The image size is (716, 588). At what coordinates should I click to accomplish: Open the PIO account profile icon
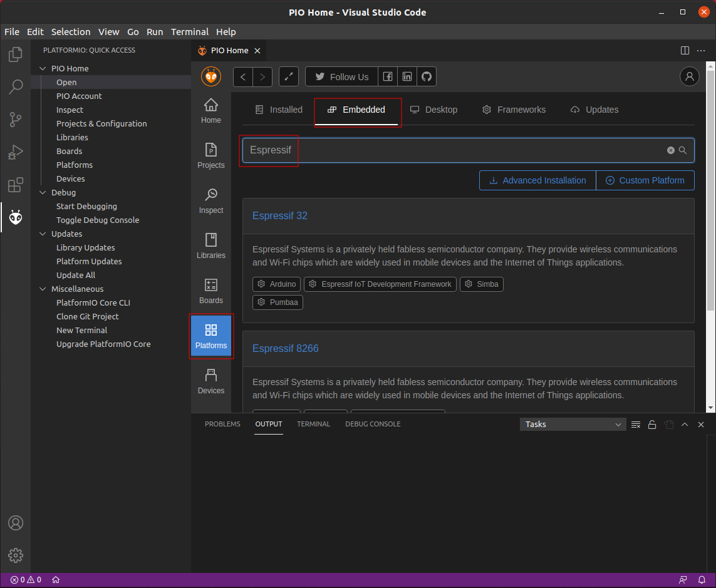[690, 76]
